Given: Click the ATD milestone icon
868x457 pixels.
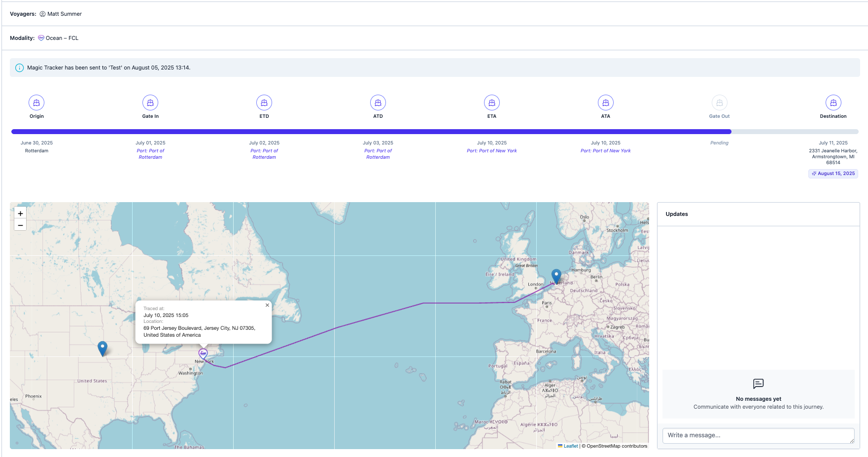Looking at the screenshot, I should coord(378,103).
